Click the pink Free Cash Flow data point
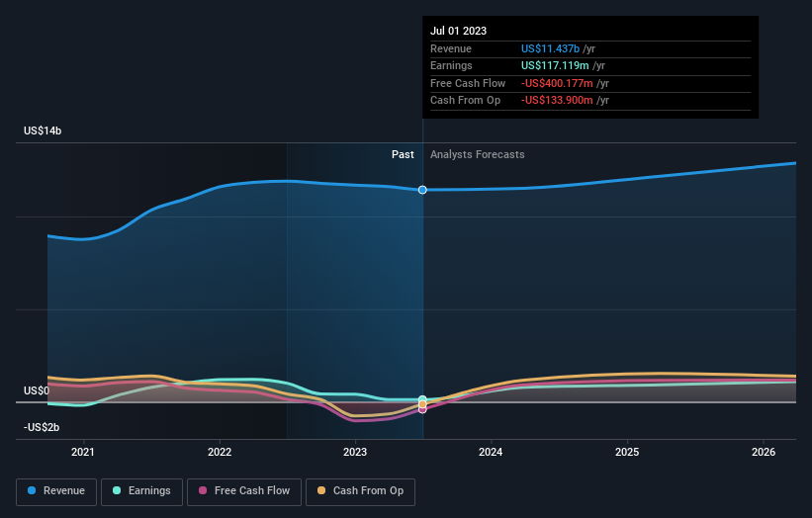 [x=422, y=409]
